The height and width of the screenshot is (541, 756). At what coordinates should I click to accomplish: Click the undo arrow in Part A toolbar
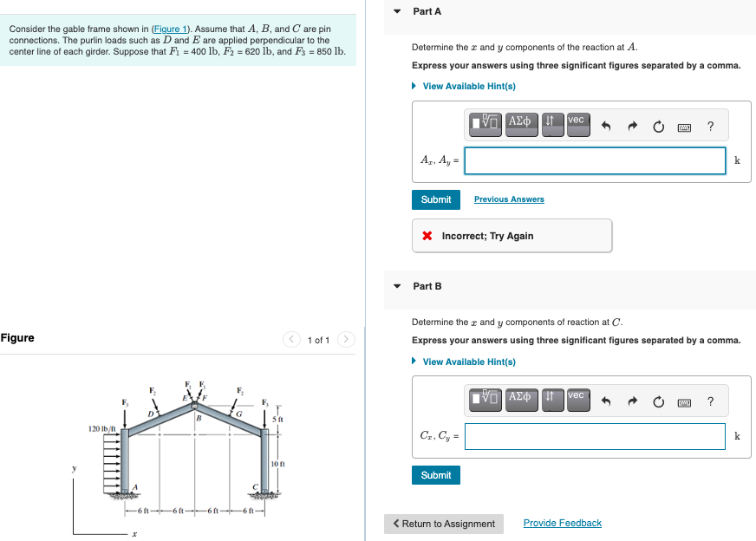point(608,125)
